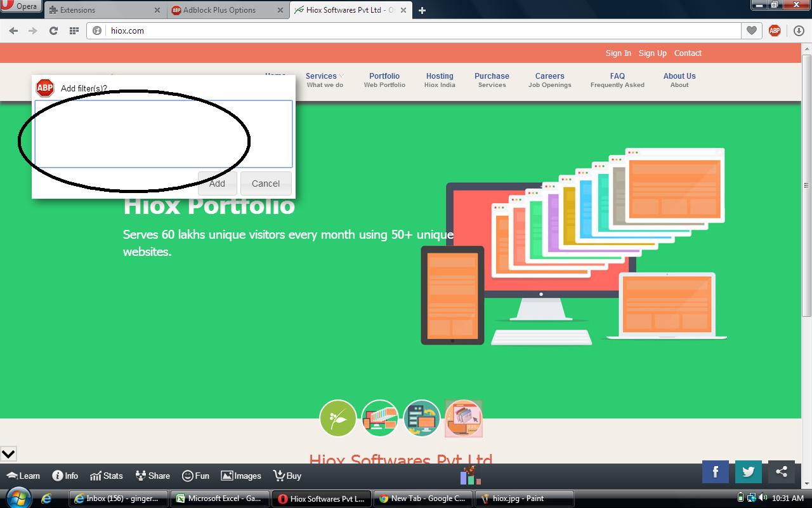
Task: Open the Careers Job Openings item
Action: click(x=549, y=80)
